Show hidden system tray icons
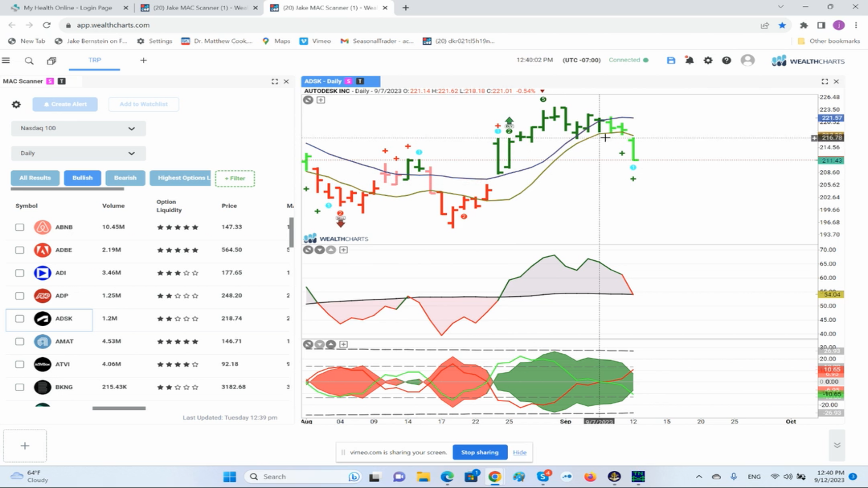This screenshot has width=868, height=488. 699,477
